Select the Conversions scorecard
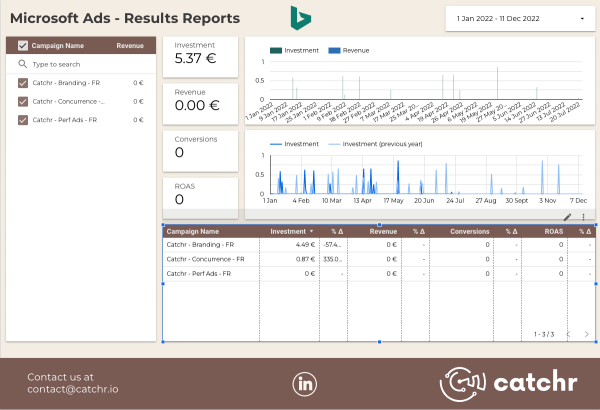This screenshot has width=600, height=410. click(201, 151)
